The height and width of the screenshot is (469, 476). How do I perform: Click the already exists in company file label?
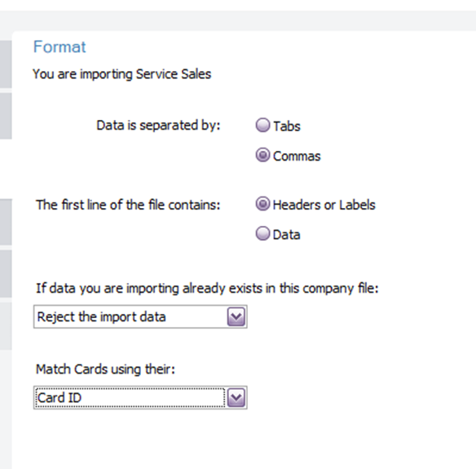coord(207,288)
